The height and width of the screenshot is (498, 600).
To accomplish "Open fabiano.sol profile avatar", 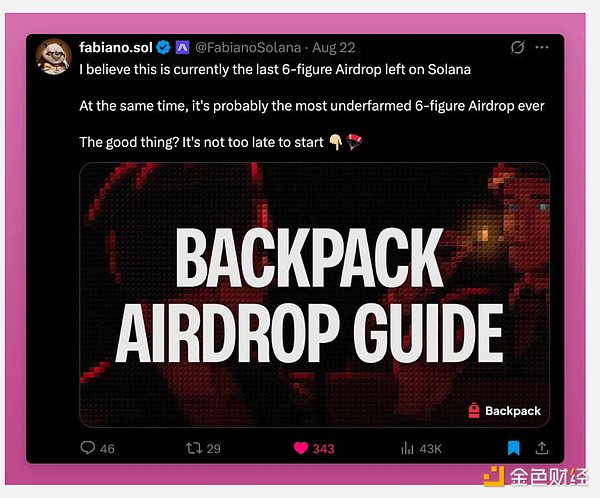I will click(x=54, y=56).
